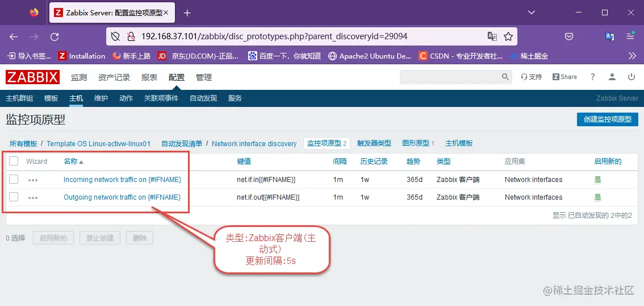The width and height of the screenshot is (644, 306).
Task: Click the Zabbix search input box
Action: click(x=450, y=77)
